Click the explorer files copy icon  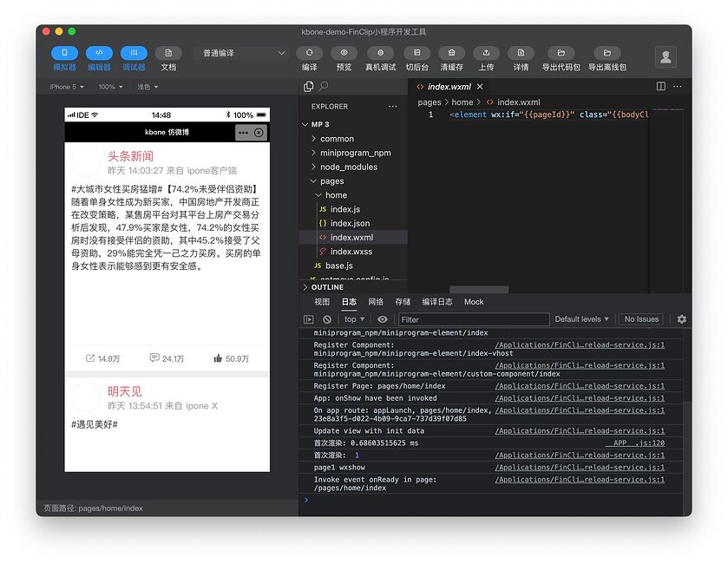coord(308,87)
